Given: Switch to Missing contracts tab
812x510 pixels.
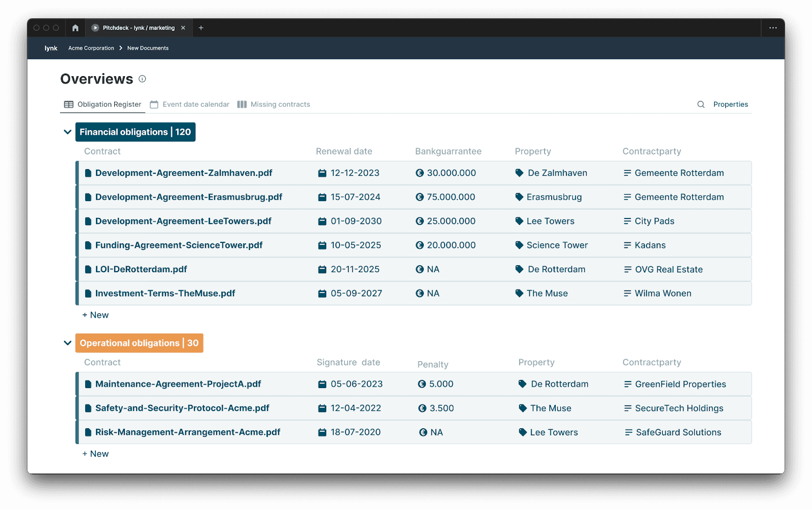Looking at the screenshot, I should 274,104.
